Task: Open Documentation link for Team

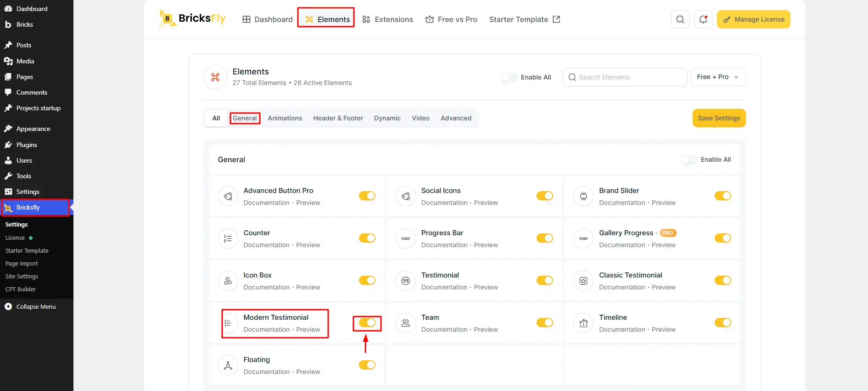Action: (x=444, y=329)
